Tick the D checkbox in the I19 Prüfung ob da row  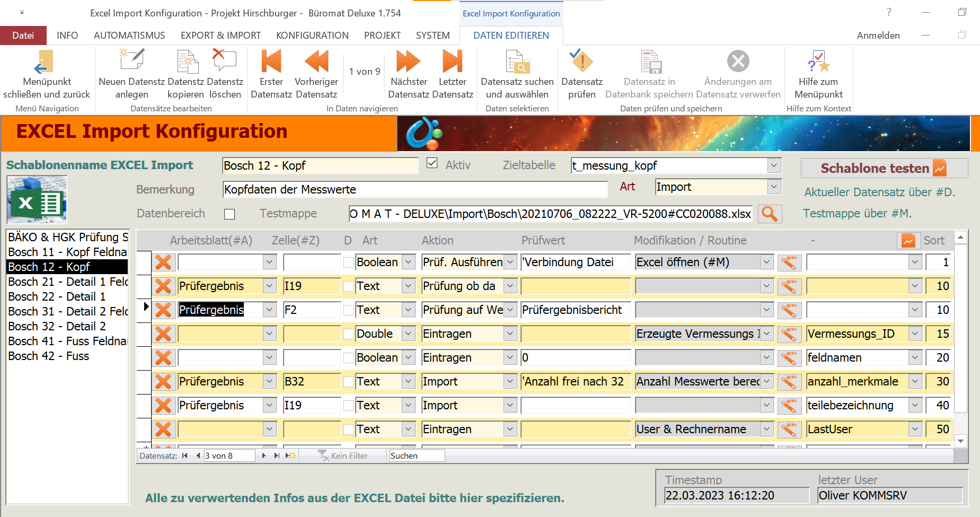click(348, 286)
